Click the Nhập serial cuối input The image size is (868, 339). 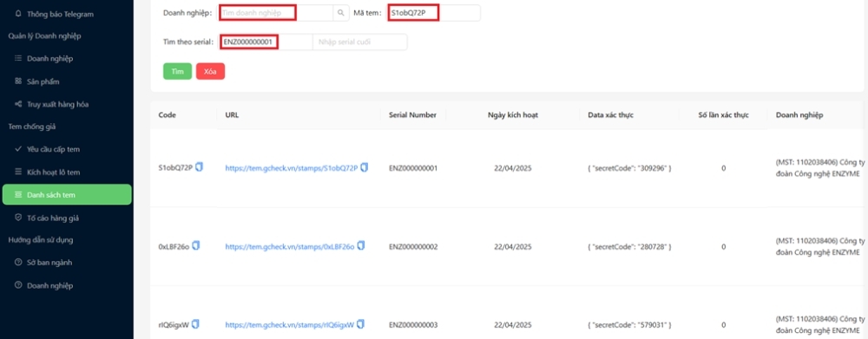(360, 42)
